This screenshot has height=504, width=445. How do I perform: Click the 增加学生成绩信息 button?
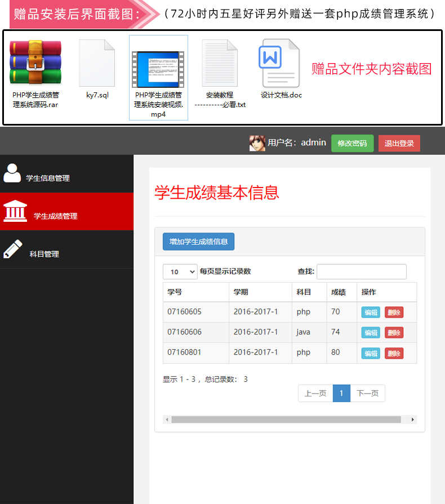[x=198, y=242]
